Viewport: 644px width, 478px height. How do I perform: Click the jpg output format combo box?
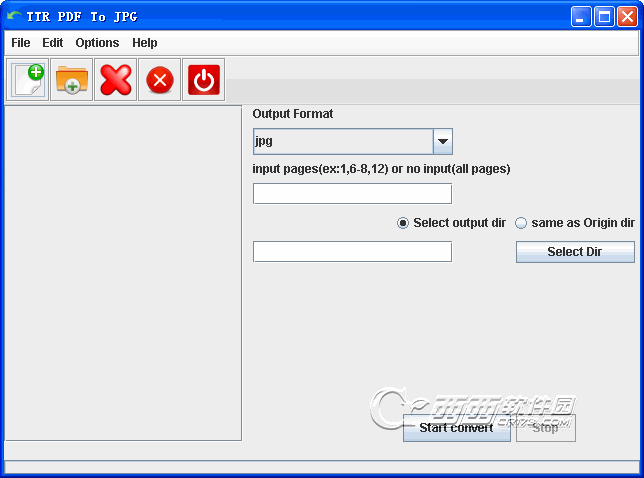(x=353, y=141)
